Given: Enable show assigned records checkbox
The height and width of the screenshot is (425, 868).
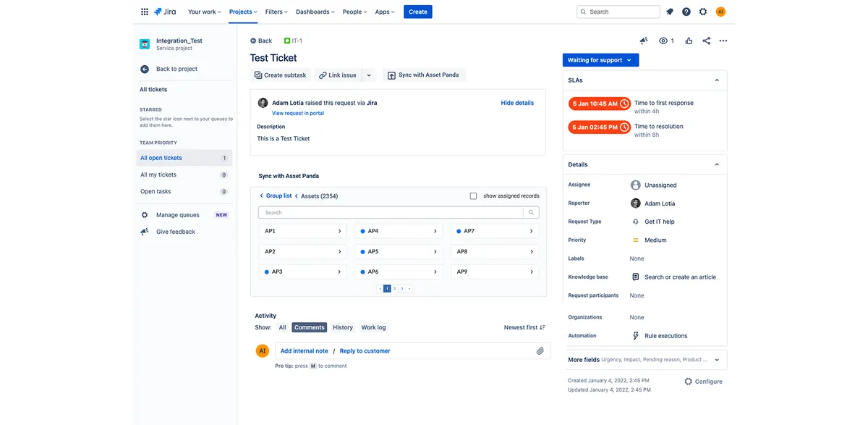Looking at the screenshot, I should coord(474,195).
